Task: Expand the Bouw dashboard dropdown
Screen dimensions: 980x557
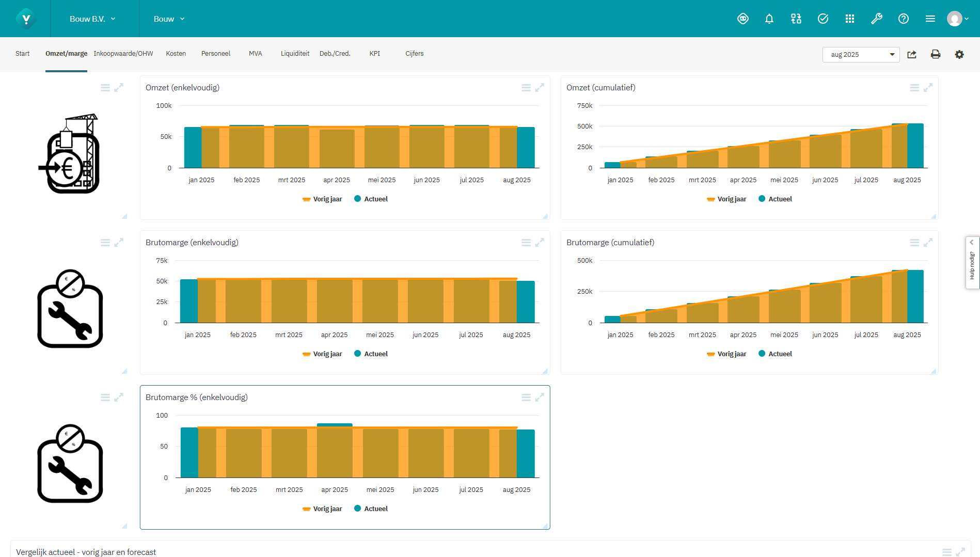Action: (169, 19)
